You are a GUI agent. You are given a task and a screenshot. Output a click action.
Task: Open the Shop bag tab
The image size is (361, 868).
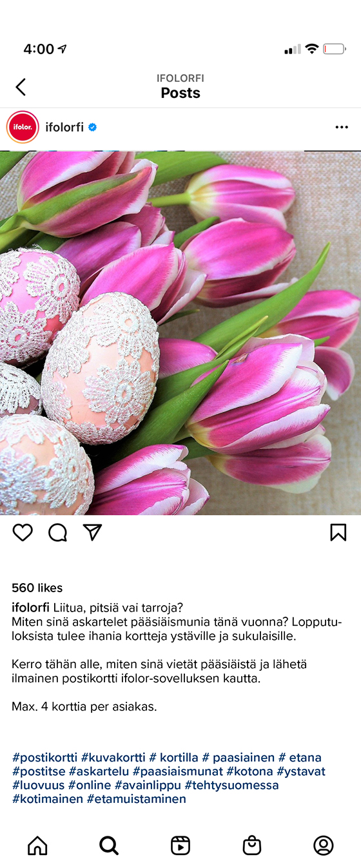[252, 845]
